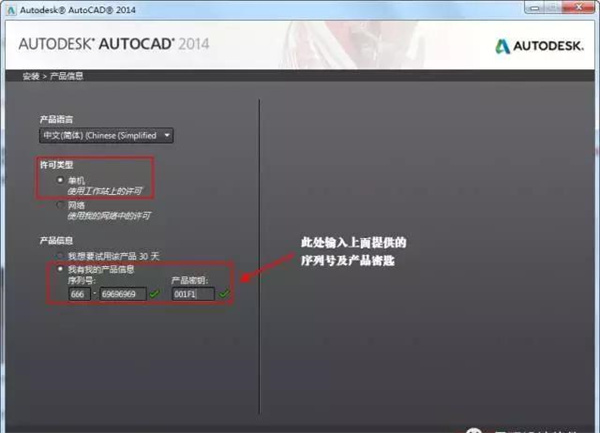Minimize the AutoCAD 2014 installer window
The height and width of the screenshot is (433, 600).
(535, 8)
